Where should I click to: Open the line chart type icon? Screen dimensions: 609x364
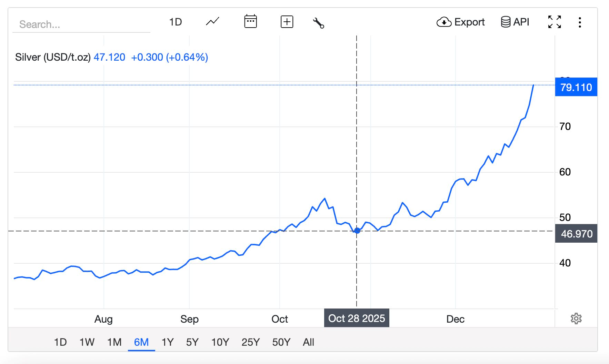(x=212, y=22)
